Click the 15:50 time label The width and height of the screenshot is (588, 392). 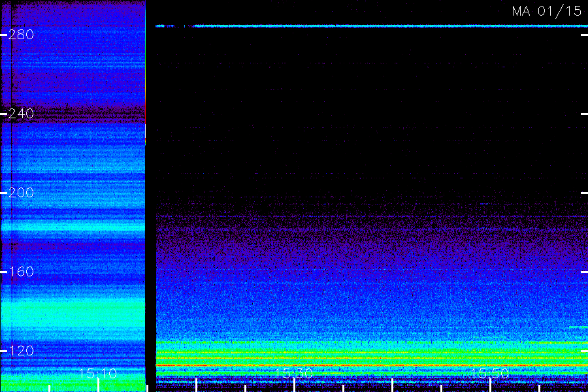point(490,373)
